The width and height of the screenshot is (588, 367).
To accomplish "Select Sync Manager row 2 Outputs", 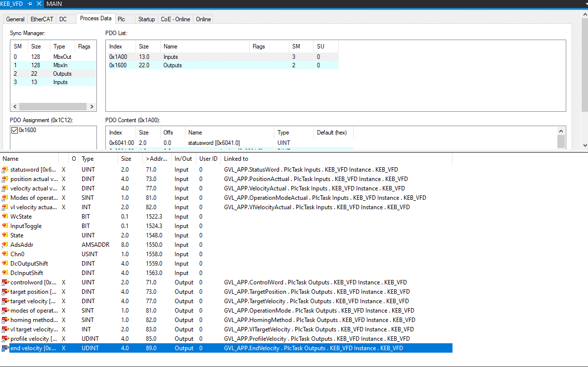I will coord(53,74).
